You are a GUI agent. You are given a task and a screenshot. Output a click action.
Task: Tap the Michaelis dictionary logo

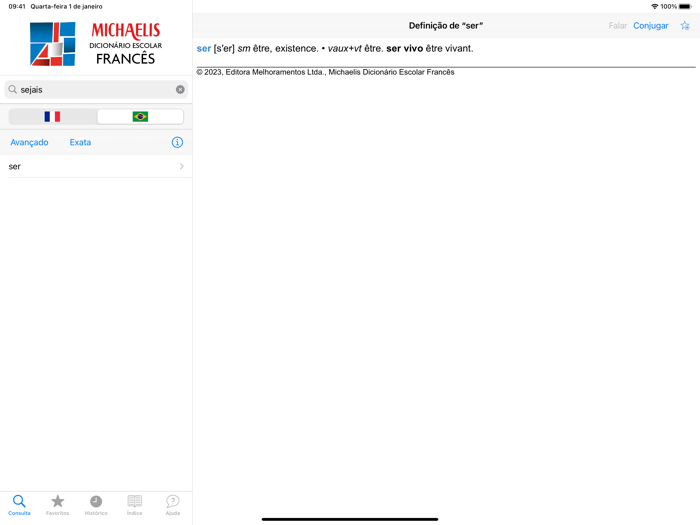click(x=96, y=44)
